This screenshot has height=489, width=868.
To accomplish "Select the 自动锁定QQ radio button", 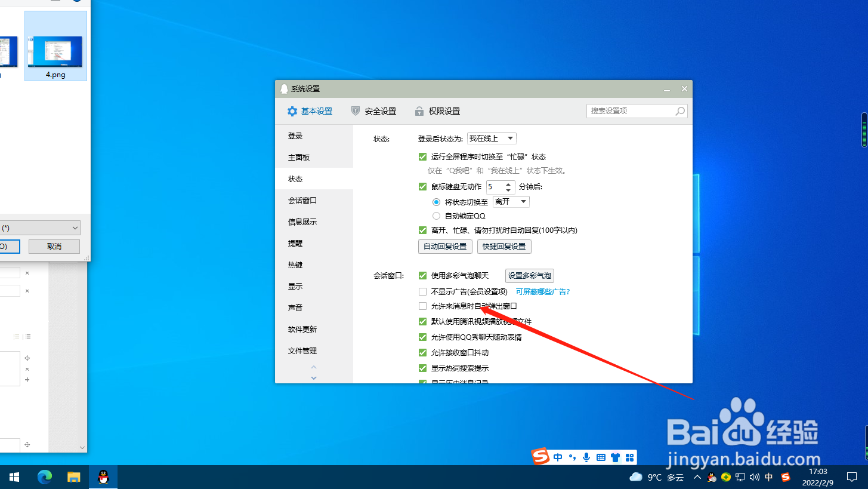I will [x=437, y=216].
